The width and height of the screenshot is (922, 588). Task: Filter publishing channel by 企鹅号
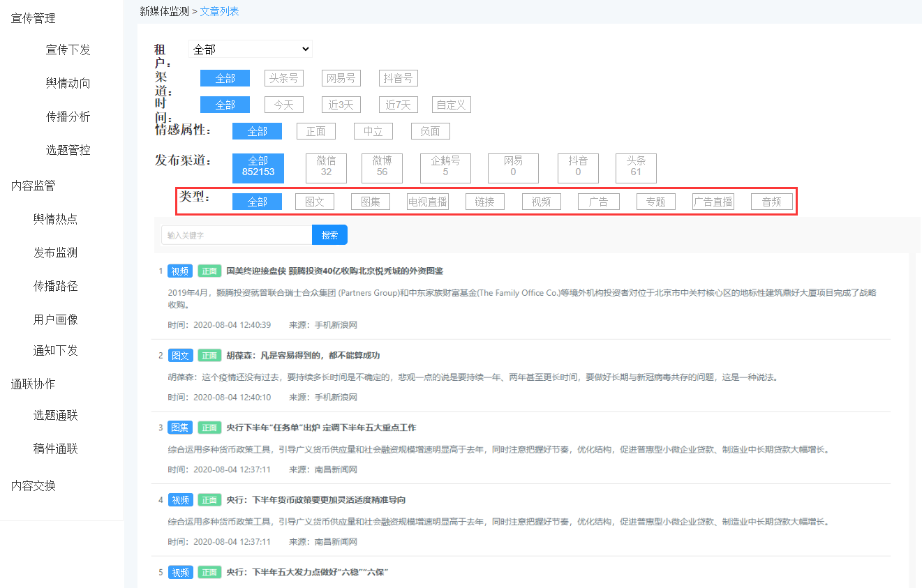click(445, 168)
